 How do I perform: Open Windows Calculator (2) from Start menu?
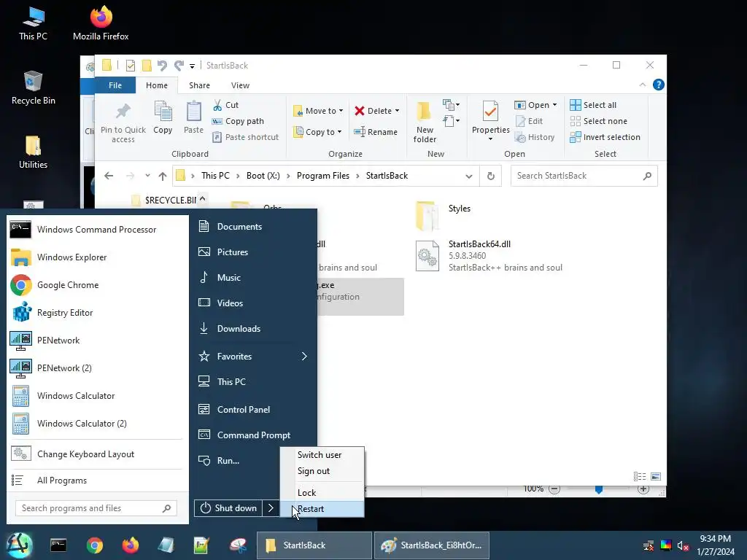pyautogui.click(x=98, y=424)
